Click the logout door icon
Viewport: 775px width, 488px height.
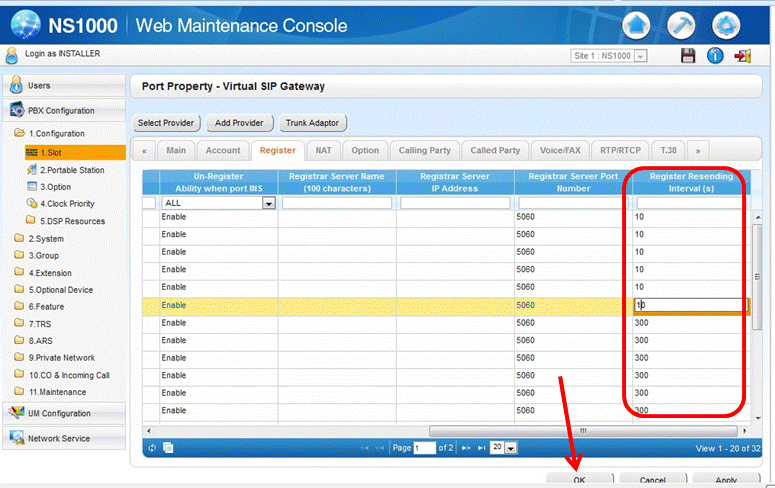[x=743, y=56]
